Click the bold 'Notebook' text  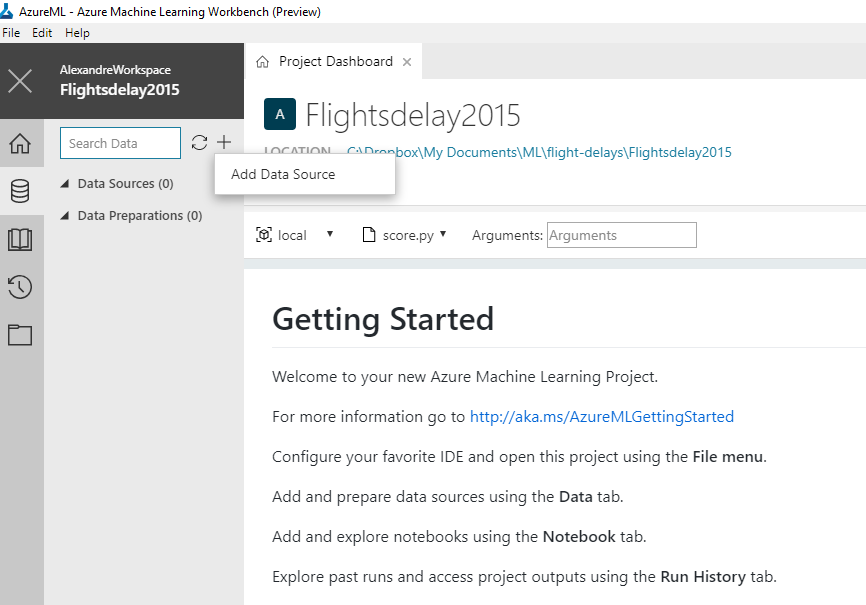[579, 536]
